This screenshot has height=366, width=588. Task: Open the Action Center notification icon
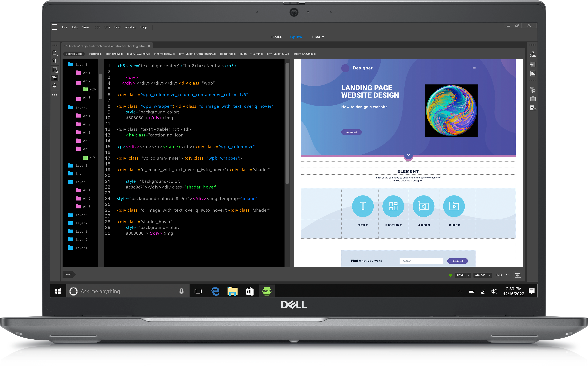(x=532, y=291)
